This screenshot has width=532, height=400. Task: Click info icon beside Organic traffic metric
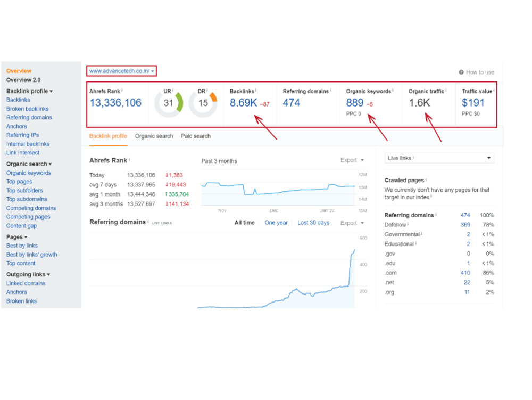pos(446,91)
